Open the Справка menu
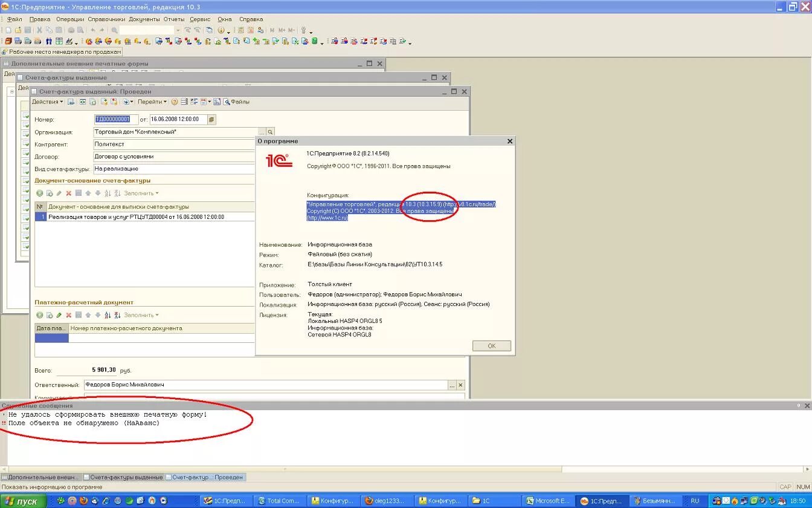Viewport: 812px width, 508px height. tap(251, 19)
